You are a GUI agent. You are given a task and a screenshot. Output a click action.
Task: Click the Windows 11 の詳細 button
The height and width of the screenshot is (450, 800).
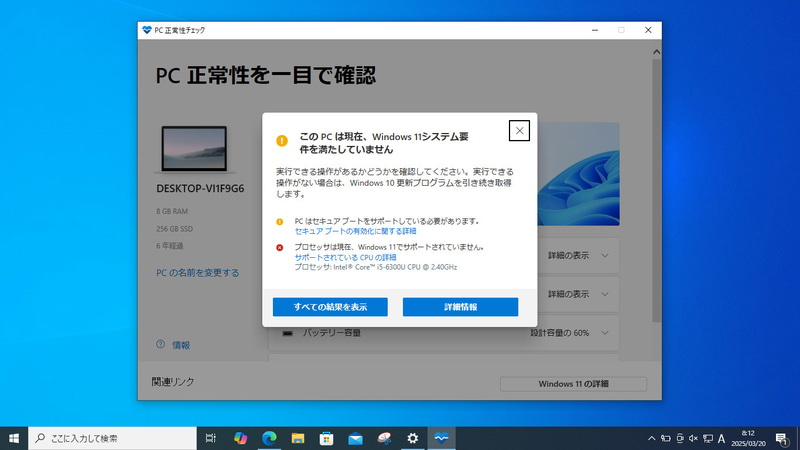(573, 384)
